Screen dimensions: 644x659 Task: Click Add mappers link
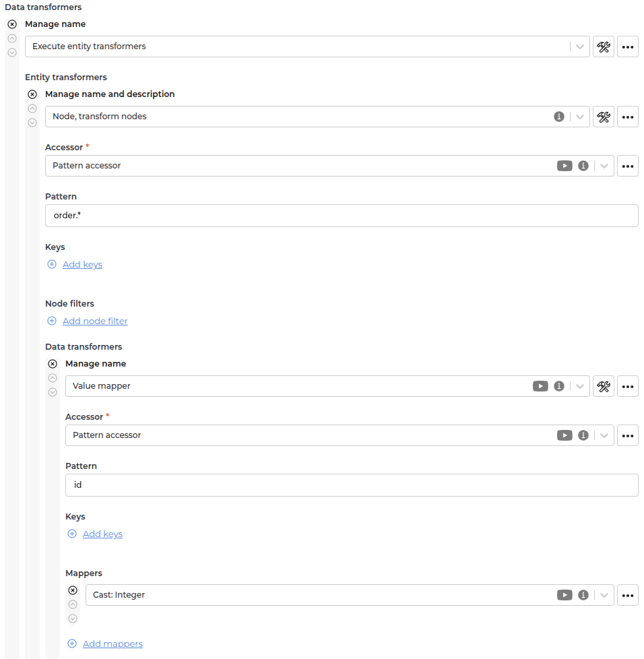click(112, 644)
